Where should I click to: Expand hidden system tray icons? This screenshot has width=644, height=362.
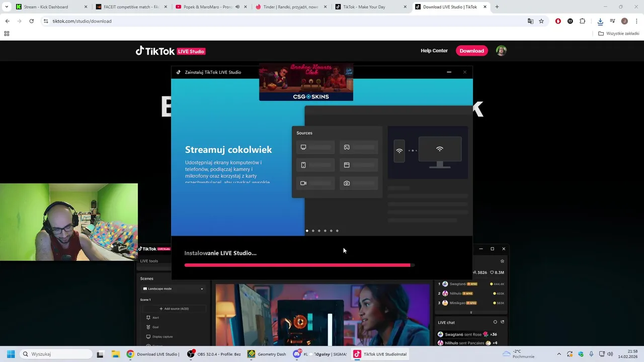[x=559, y=354]
